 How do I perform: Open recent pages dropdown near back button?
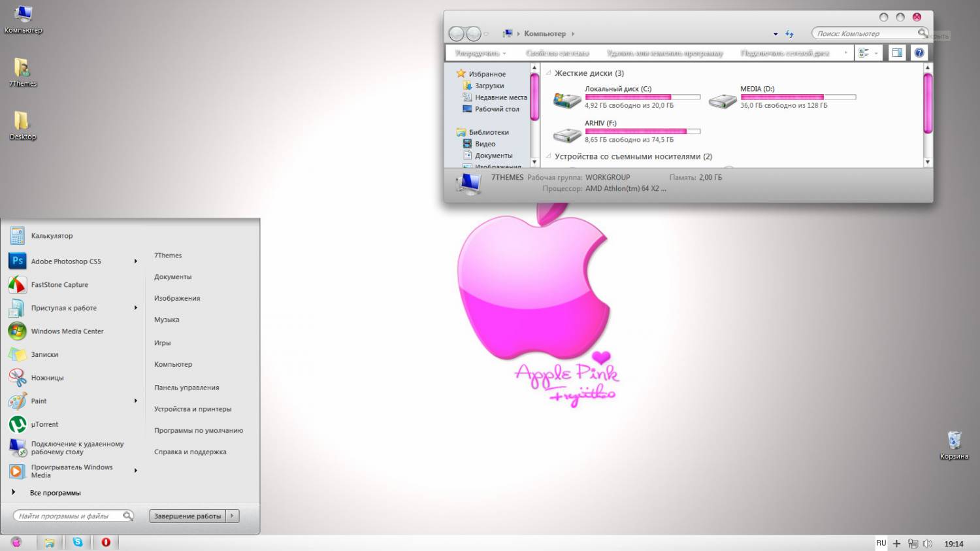click(487, 34)
